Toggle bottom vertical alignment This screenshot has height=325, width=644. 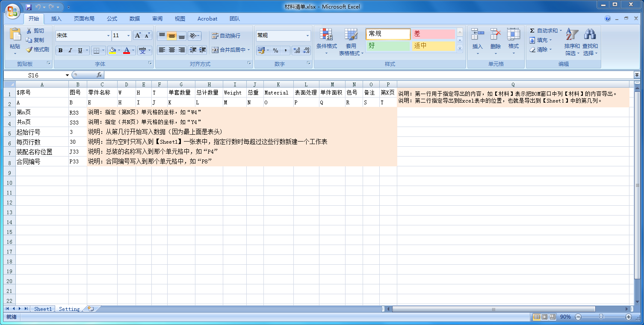(x=182, y=36)
